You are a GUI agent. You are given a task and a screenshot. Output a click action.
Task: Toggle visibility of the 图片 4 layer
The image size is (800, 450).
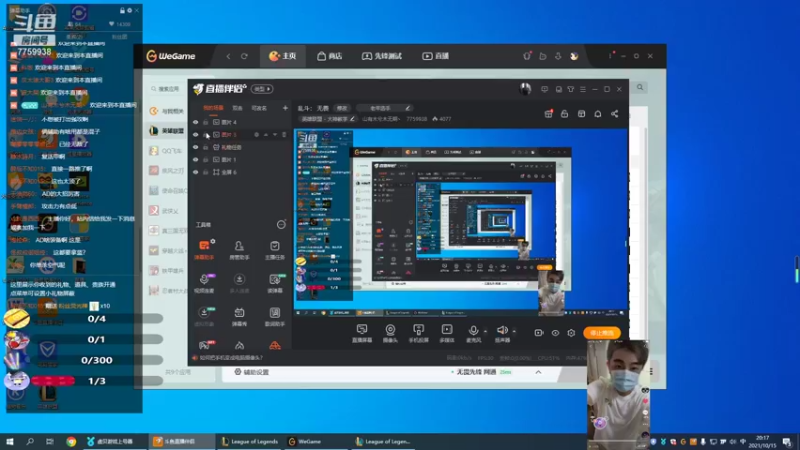[x=195, y=122]
